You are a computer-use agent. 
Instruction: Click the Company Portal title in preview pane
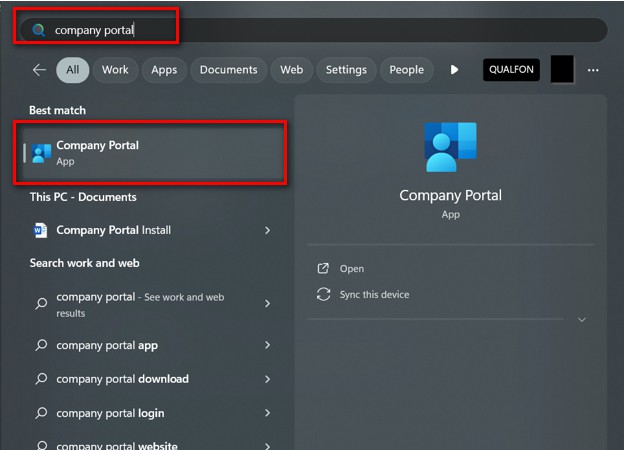[450, 195]
